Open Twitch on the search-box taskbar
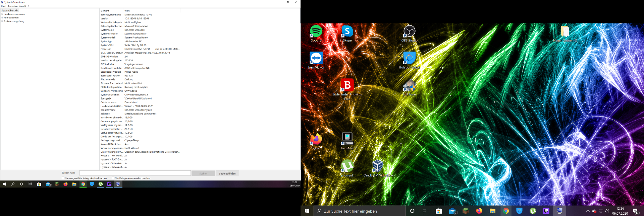Viewport: 644px width, 216px height. 546,211
